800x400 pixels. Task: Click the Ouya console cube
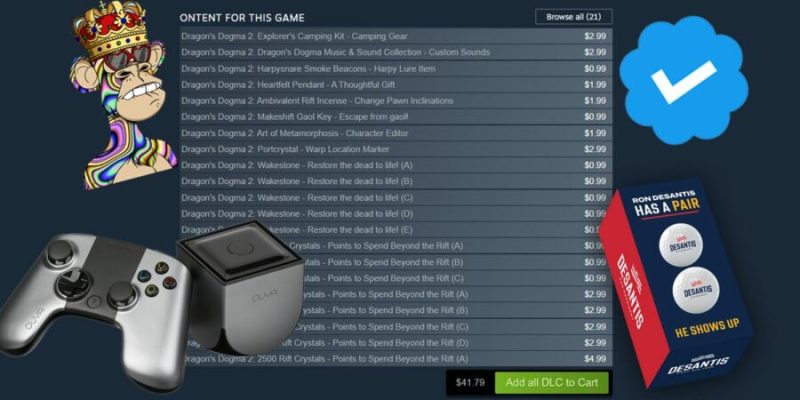(x=240, y=287)
